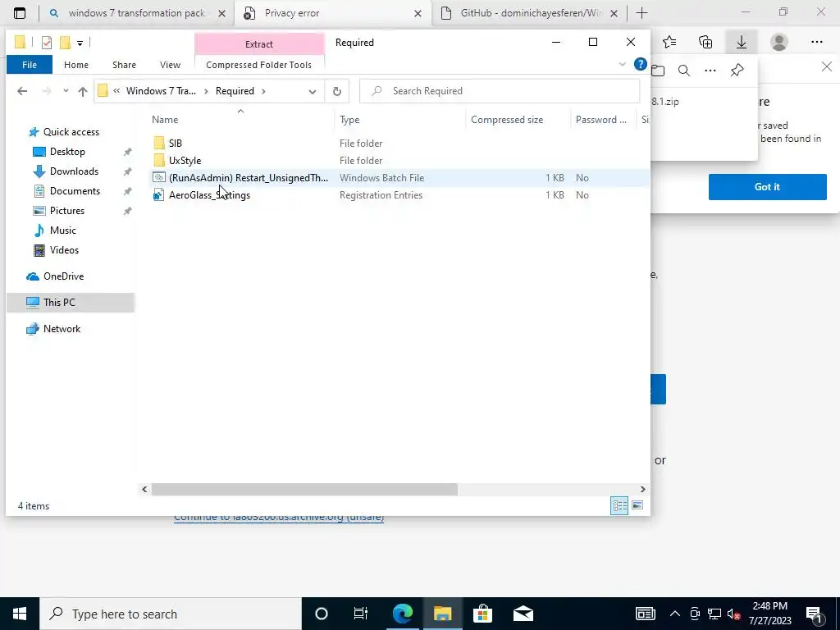Pin the Downloads panel

pyautogui.click(x=737, y=71)
